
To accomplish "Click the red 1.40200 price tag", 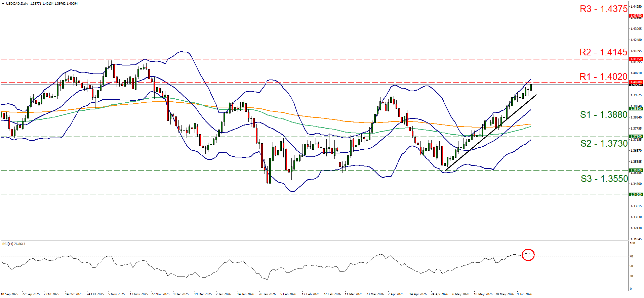I will (636, 82).
